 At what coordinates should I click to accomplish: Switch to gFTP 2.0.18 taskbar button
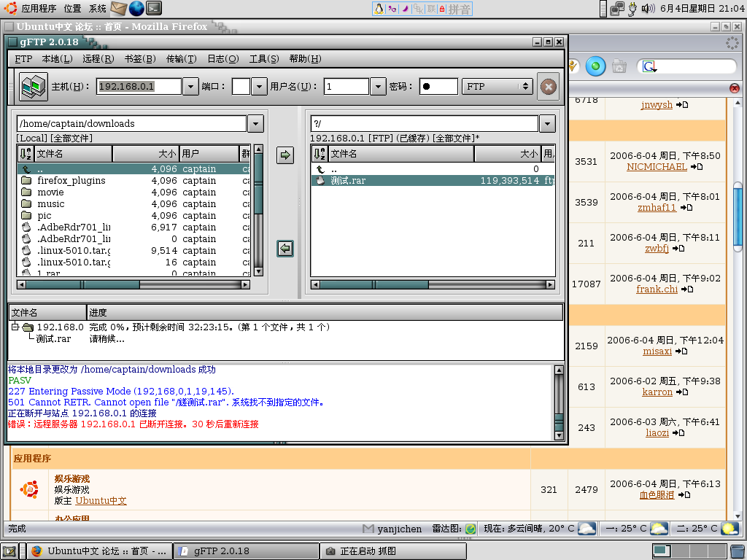pyautogui.click(x=246, y=551)
